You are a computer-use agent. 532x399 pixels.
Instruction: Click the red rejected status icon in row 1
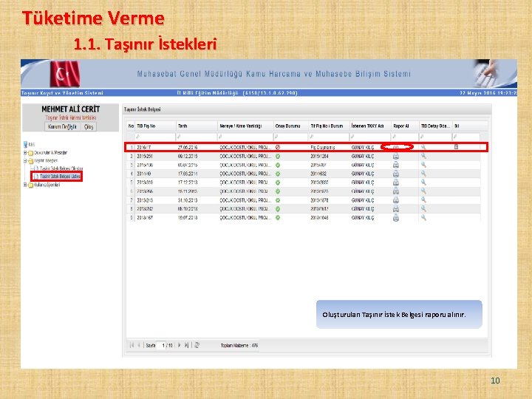[278, 147]
